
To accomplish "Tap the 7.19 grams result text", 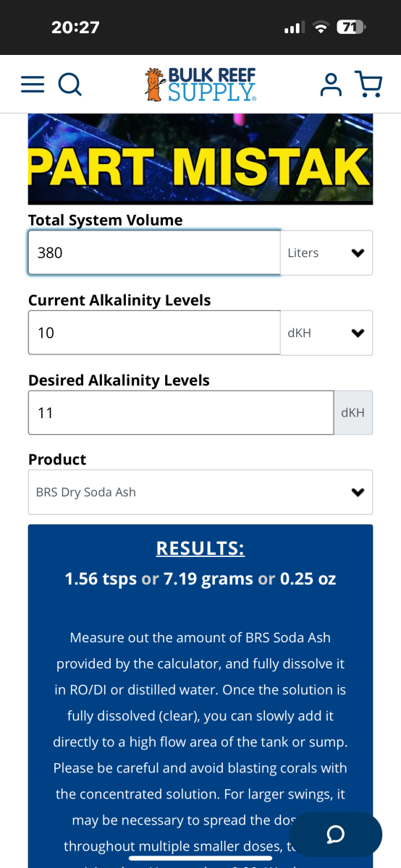I will click(208, 579).
